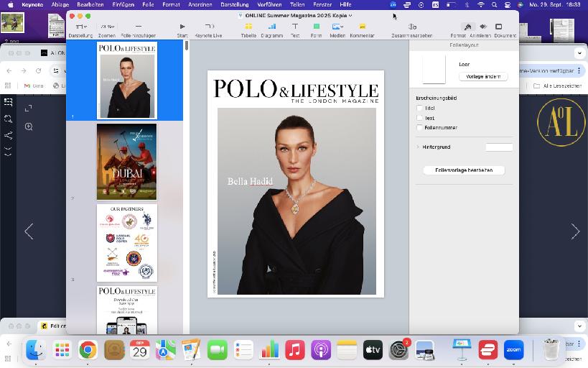Go to next page in background viewer

click(575, 231)
